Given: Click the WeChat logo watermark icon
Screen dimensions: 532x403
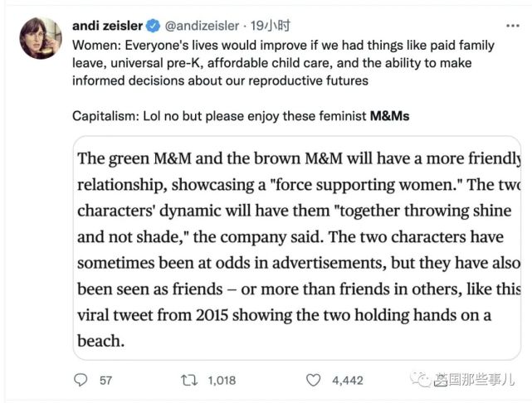Looking at the screenshot, I should point(424,380).
